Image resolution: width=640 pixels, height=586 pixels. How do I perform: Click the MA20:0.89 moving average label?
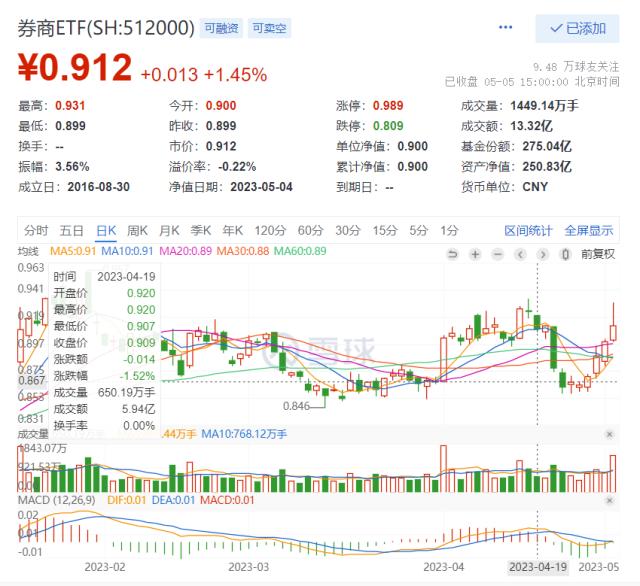[x=185, y=251]
